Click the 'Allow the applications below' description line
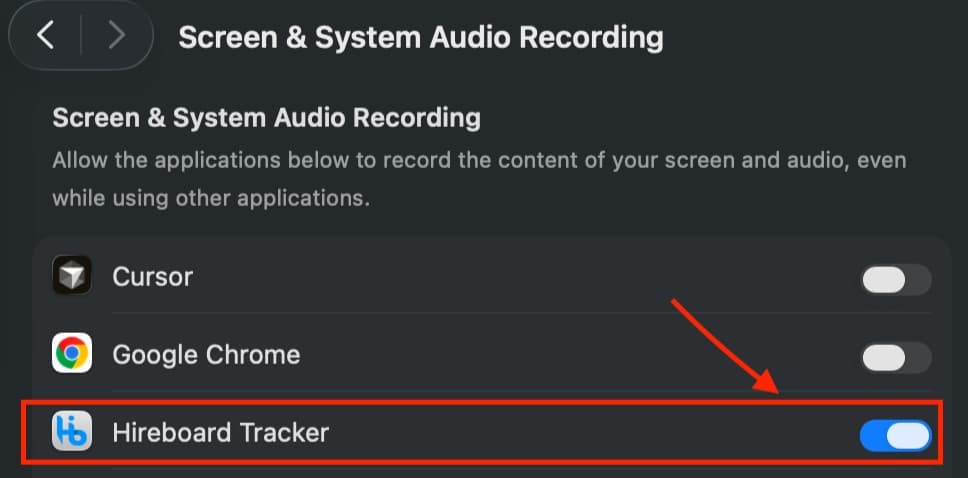Image resolution: width=968 pixels, height=478 pixels. tap(479, 161)
